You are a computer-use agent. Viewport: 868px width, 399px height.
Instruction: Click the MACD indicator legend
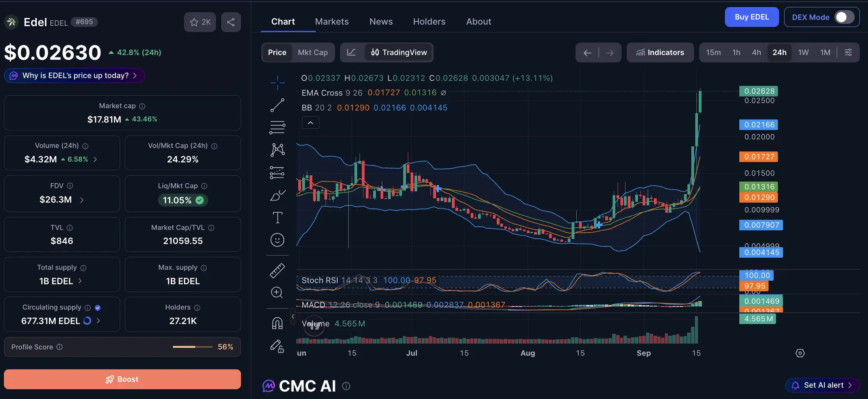pos(403,305)
